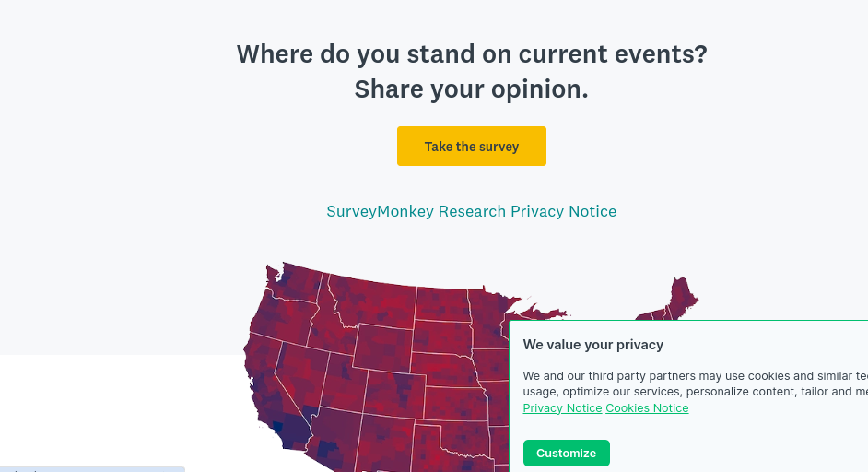
Task: Select South Dakota on the map
Action: [x=440, y=336]
